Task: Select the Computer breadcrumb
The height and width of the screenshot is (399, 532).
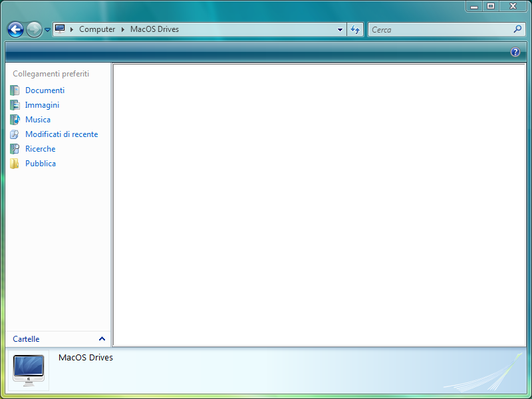Action: (x=97, y=29)
